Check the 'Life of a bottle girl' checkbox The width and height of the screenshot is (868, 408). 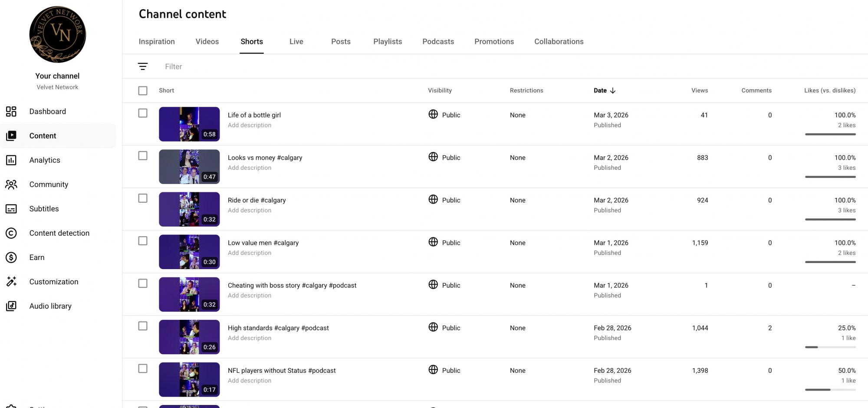[143, 113]
